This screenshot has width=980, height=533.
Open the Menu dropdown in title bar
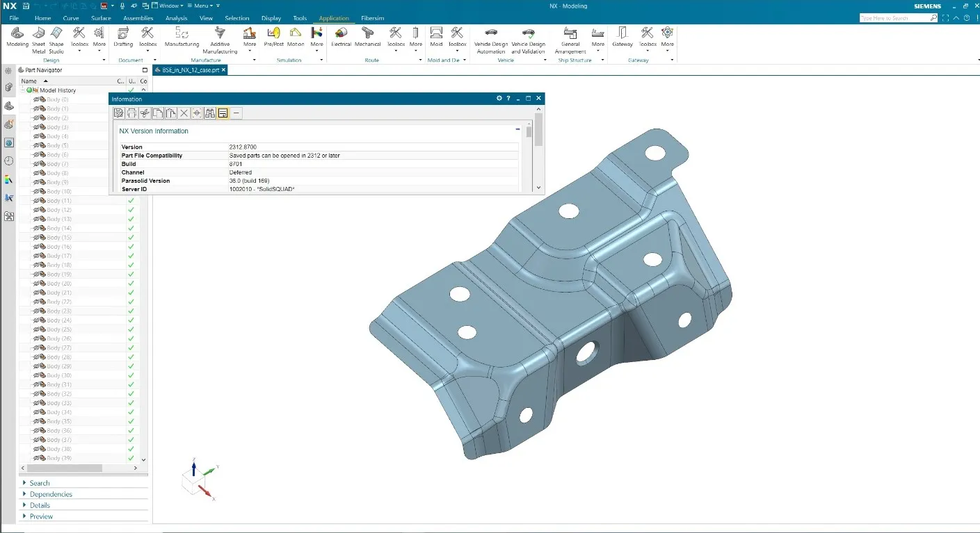click(x=202, y=6)
